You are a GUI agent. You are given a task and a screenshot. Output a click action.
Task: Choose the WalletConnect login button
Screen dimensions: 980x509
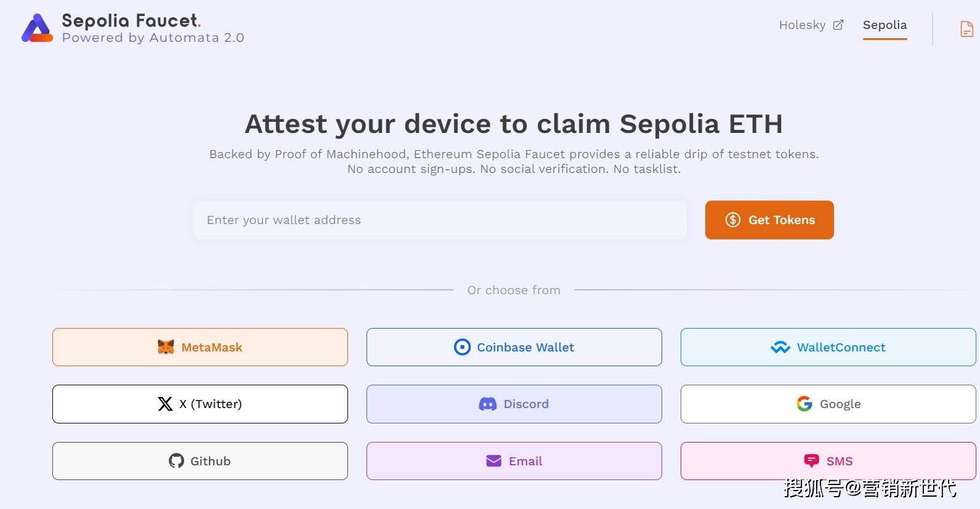click(828, 347)
